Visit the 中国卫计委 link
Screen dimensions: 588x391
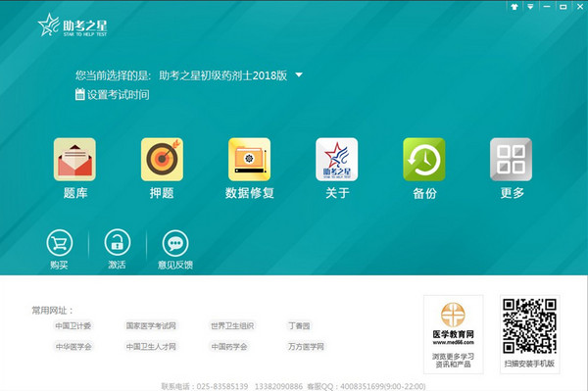73,325
